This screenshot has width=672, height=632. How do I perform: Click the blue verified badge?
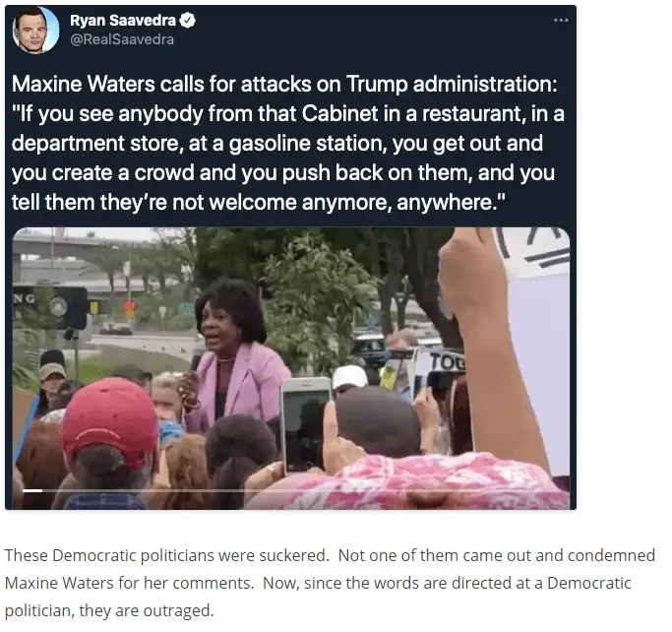tap(187, 20)
